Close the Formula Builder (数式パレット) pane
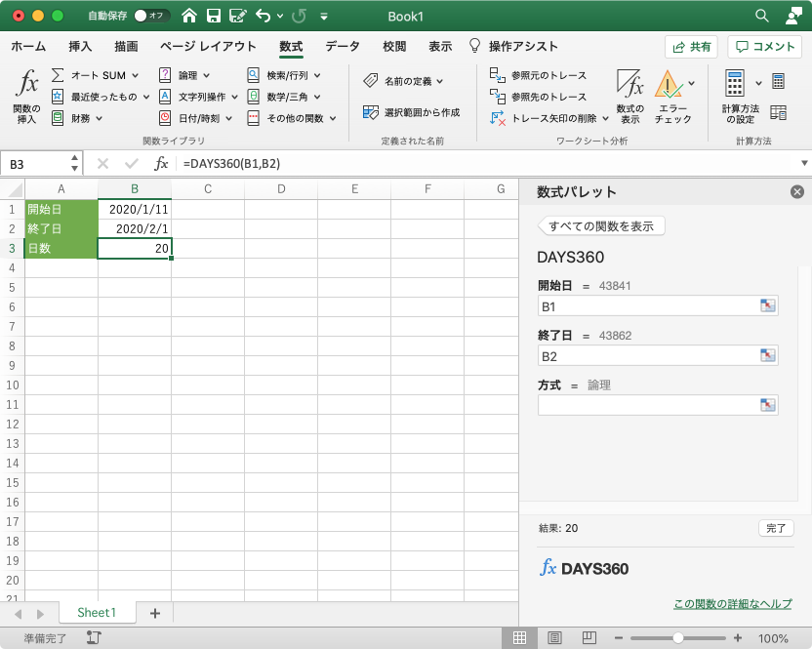The width and height of the screenshot is (812, 649). point(797,192)
